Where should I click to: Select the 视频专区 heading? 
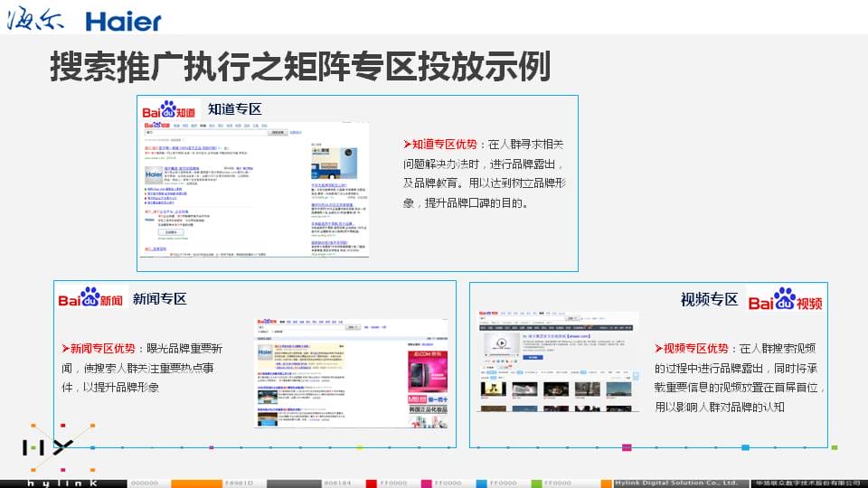(709, 299)
